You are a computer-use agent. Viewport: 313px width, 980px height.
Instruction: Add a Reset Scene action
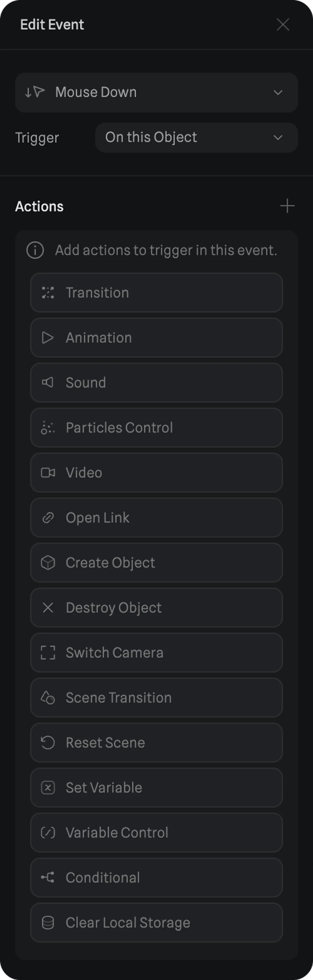coord(156,743)
